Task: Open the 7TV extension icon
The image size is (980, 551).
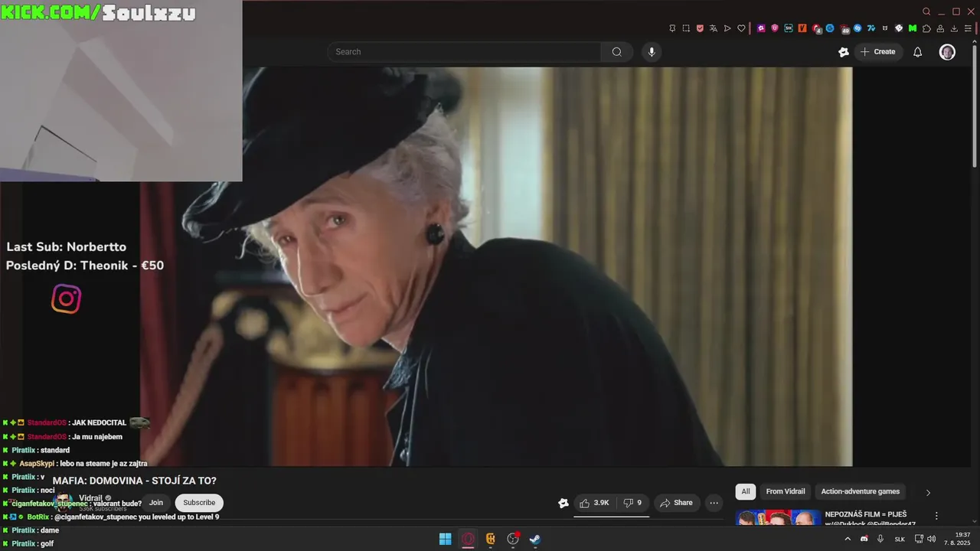Action: [x=871, y=28]
